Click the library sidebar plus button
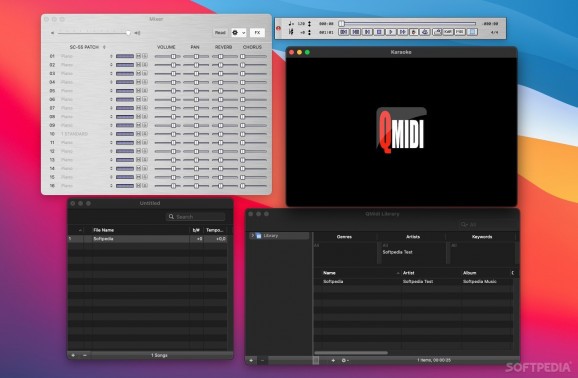 click(251, 360)
